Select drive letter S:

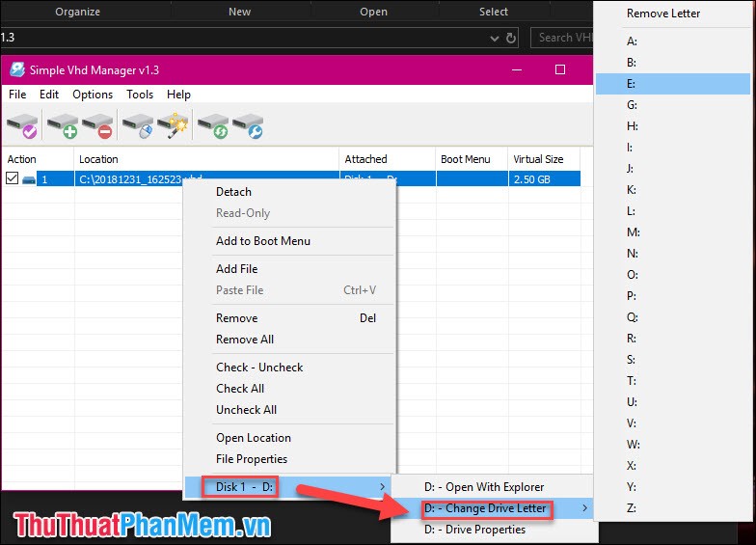(x=673, y=360)
